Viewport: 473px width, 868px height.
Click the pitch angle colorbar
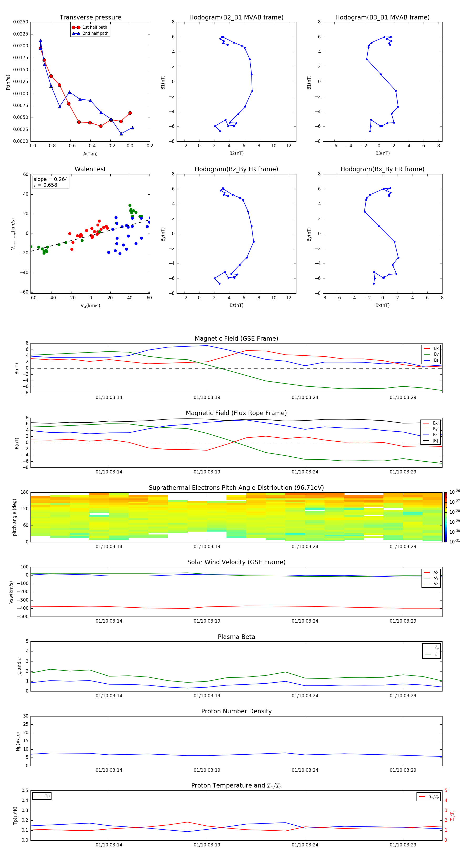click(x=446, y=517)
